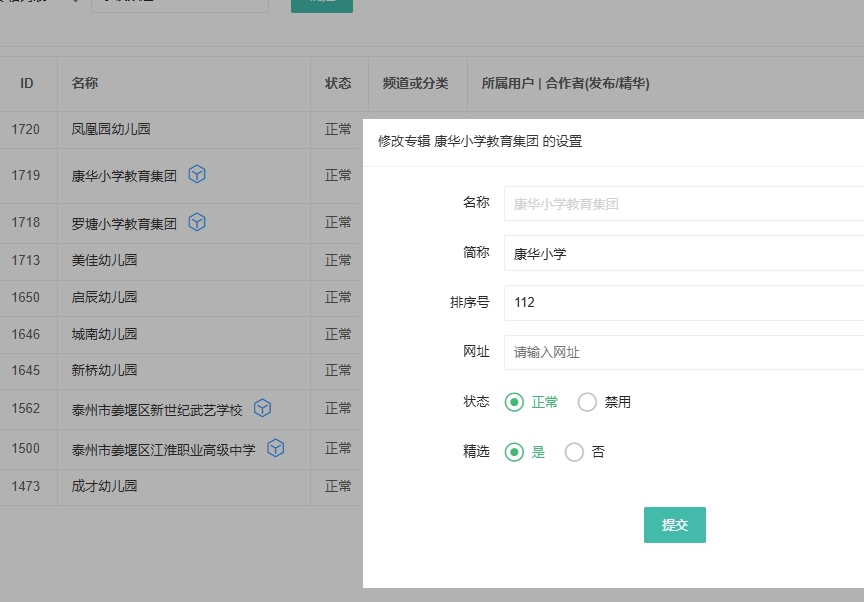Submit the form with 提交 button
Image resolution: width=864 pixels, height=602 pixels.
pyautogui.click(x=674, y=525)
